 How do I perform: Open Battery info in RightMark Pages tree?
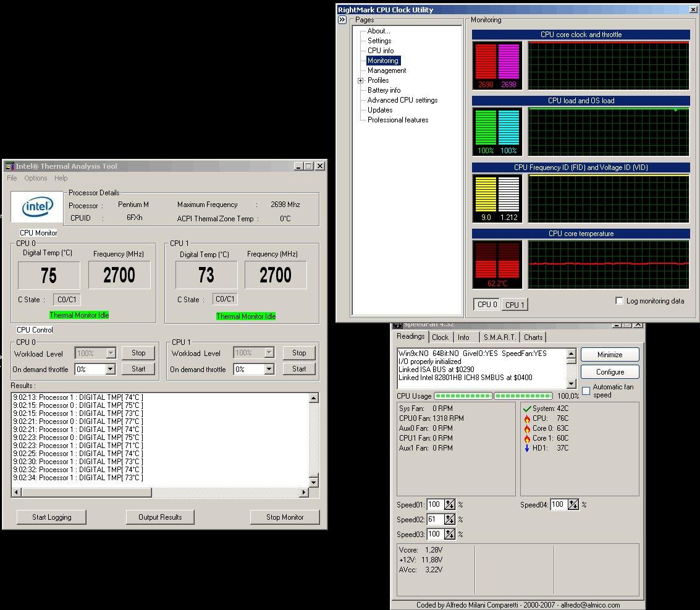tap(384, 90)
